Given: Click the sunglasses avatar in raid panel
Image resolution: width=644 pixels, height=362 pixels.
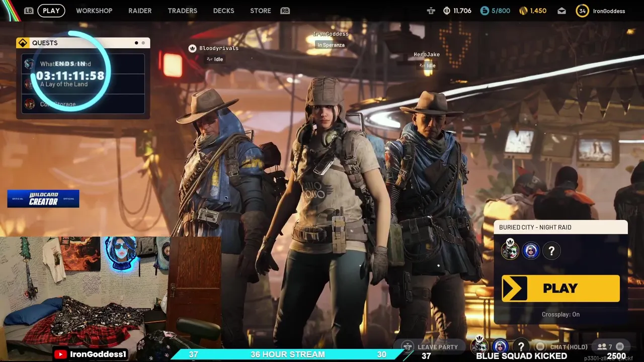Looking at the screenshot, I should coord(531,250).
